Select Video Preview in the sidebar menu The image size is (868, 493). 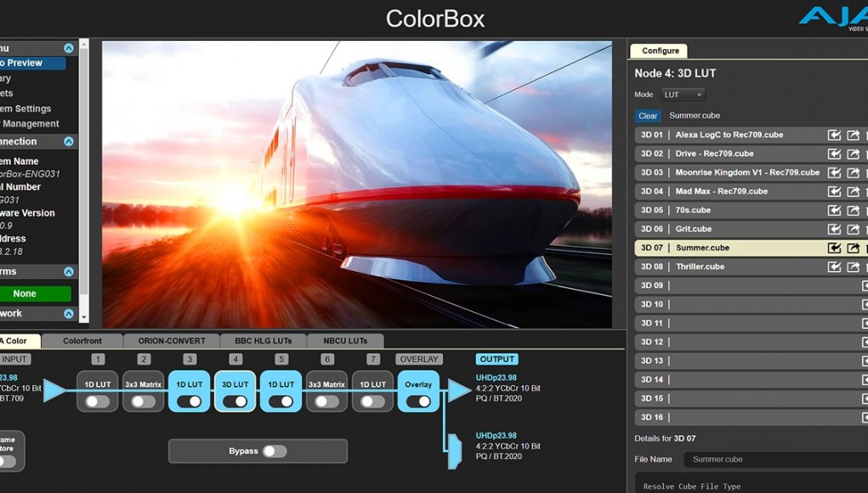point(31,63)
